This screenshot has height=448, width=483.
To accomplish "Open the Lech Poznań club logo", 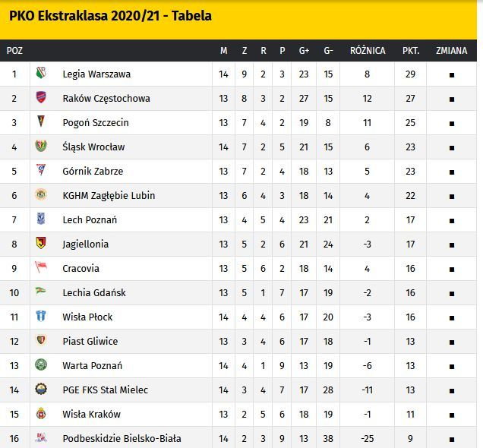I will coord(41,219).
